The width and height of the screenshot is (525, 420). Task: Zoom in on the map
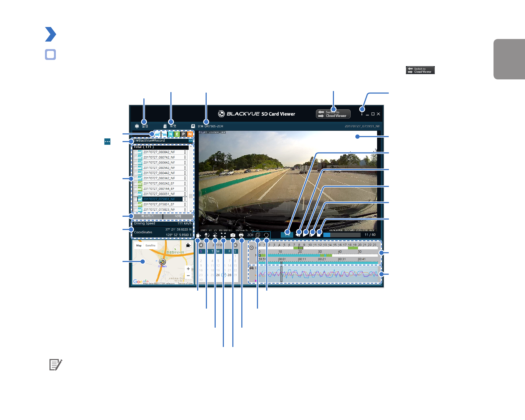(x=188, y=269)
